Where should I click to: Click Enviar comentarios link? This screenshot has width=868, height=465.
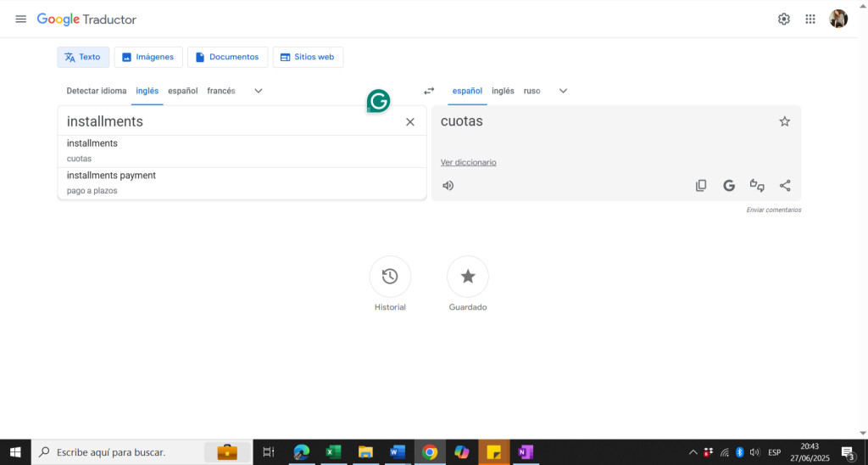[773, 210]
